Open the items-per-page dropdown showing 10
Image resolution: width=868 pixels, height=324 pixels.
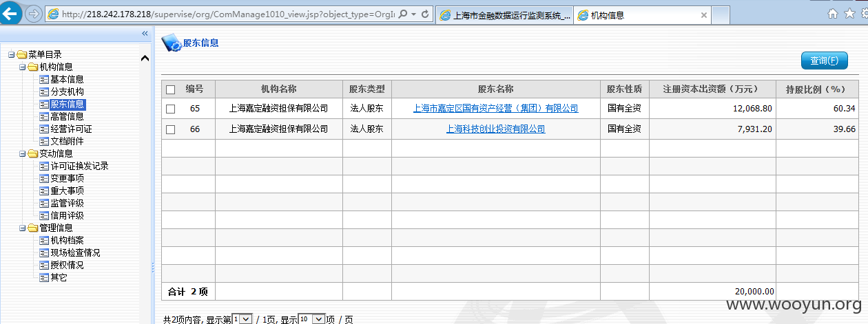tap(311, 319)
